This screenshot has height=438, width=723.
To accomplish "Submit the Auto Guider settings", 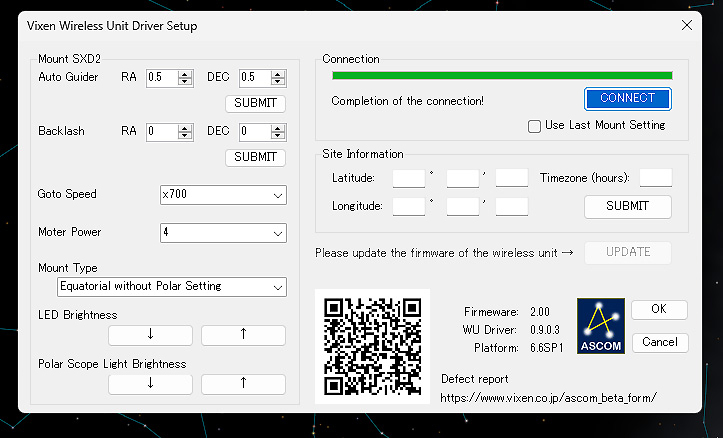I will [x=255, y=103].
